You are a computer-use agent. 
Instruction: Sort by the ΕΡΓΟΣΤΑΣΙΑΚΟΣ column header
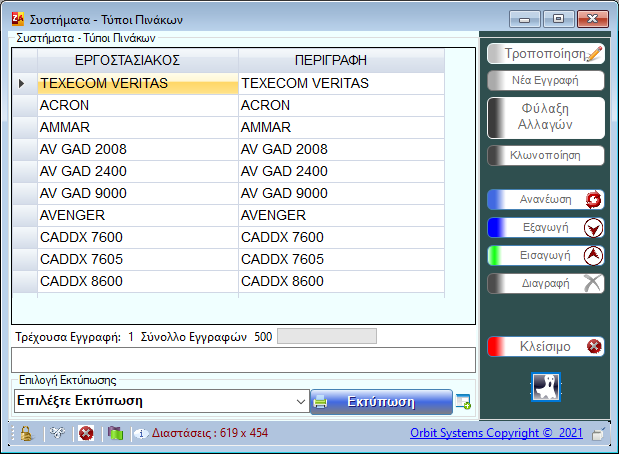[x=138, y=60]
